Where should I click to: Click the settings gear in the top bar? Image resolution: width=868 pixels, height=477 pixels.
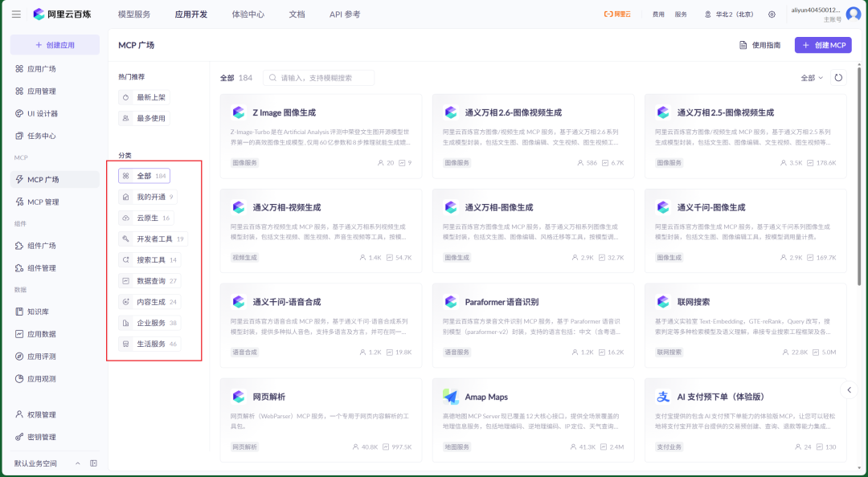coord(772,14)
